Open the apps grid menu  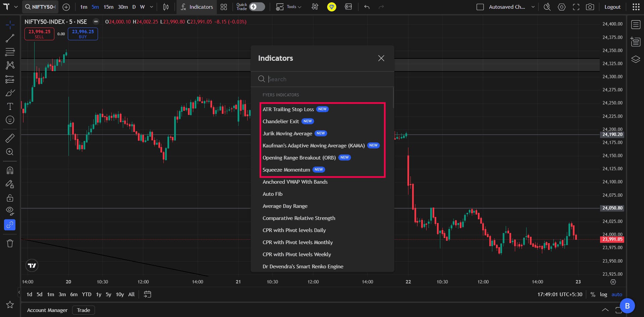[636, 7]
